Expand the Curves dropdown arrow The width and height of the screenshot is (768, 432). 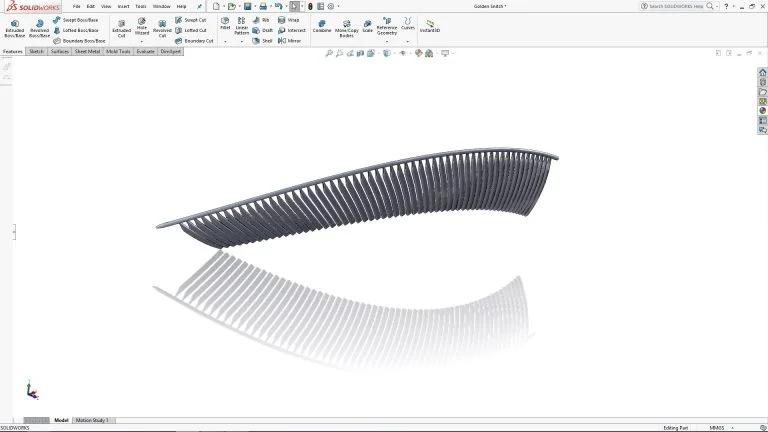tap(408, 41)
